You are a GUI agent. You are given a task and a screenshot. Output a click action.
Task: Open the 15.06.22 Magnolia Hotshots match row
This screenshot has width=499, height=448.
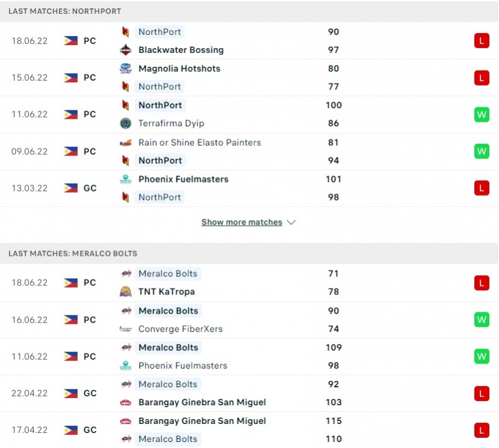coord(249,78)
